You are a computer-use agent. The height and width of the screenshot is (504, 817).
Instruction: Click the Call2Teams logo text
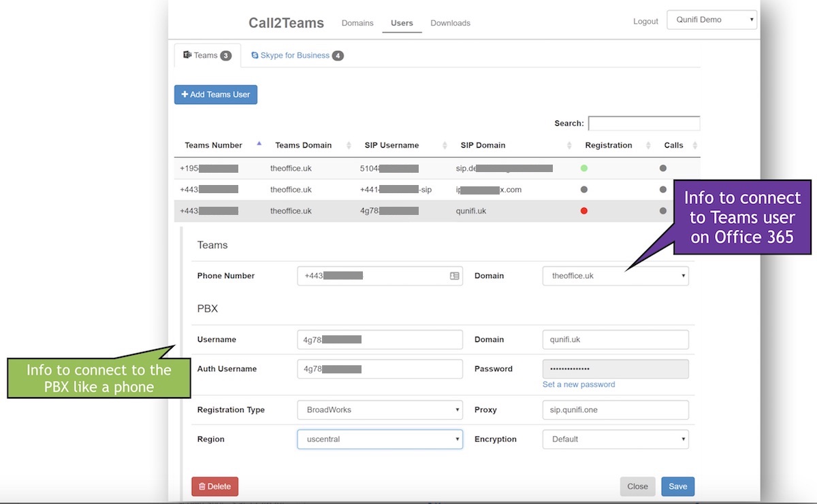point(286,23)
